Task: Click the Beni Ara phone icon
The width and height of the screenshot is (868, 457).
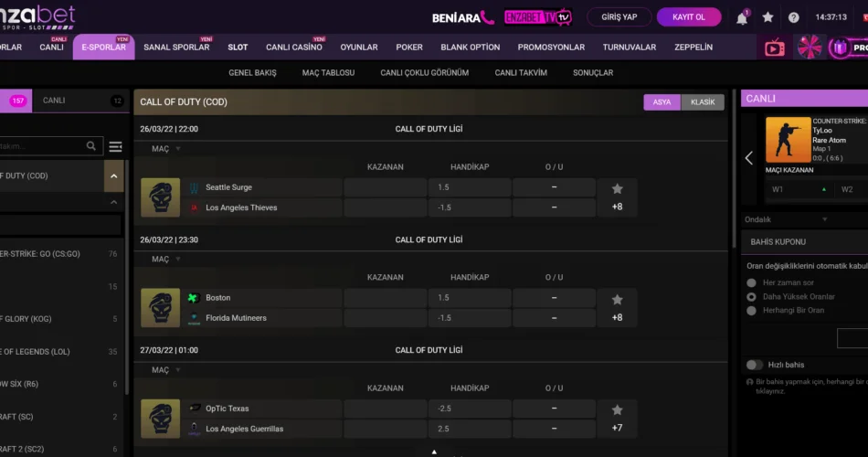Action: [x=487, y=17]
